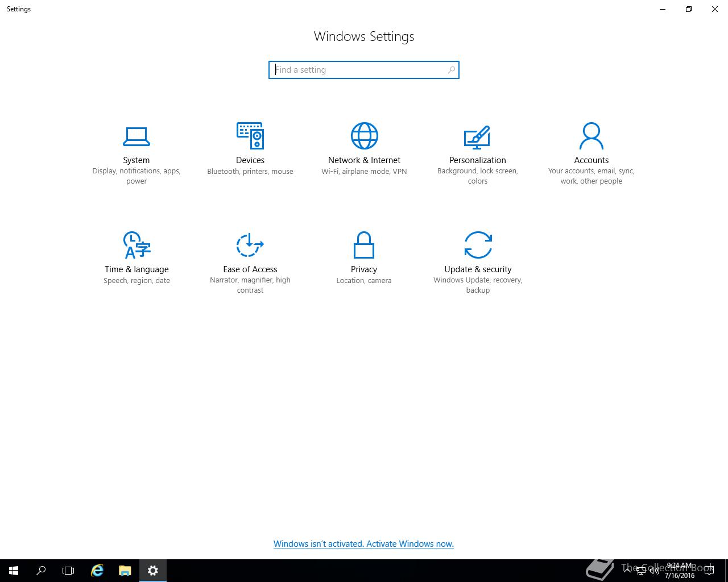Open the volume speaker tray icon
Screen dimensions: 728x582
(655, 571)
